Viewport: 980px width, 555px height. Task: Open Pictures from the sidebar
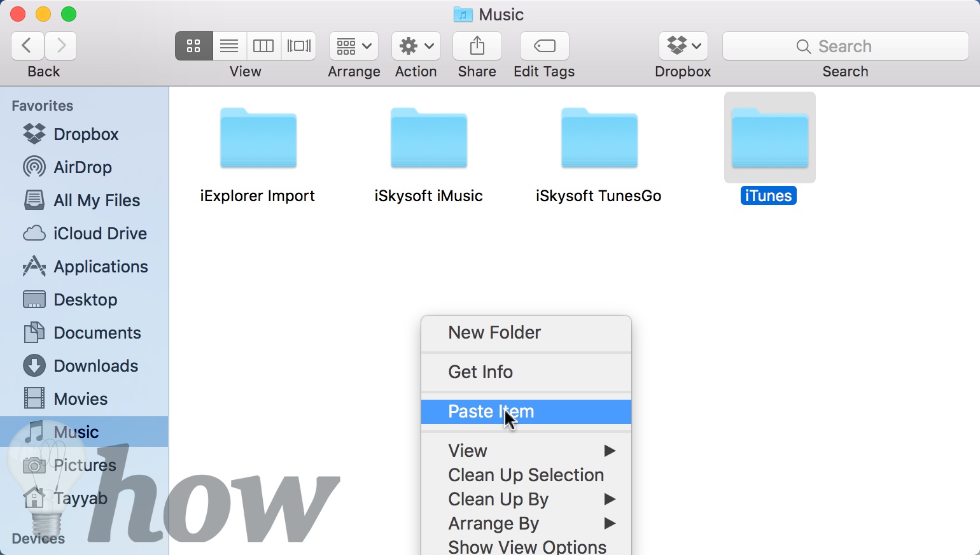(84, 465)
